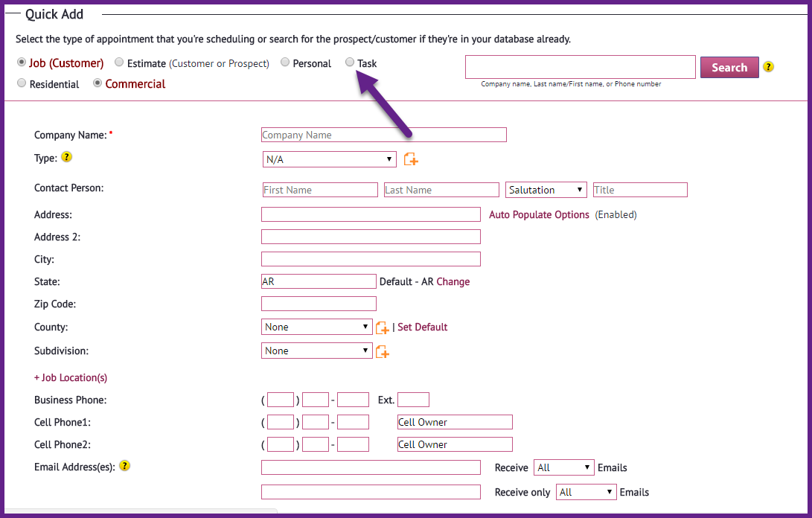
Task: Open the Receive All Emails dropdown
Action: click(x=563, y=467)
